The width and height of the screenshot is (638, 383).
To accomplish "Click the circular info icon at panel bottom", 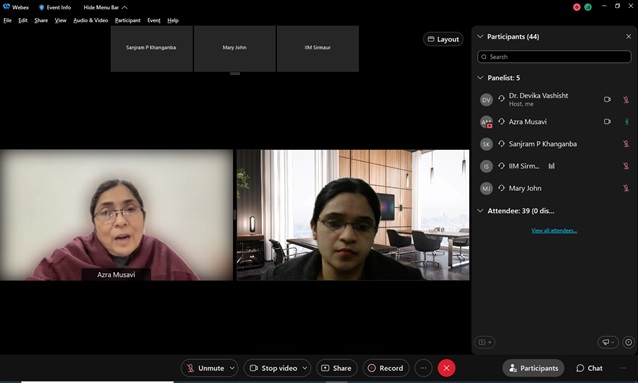I will 629,342.
